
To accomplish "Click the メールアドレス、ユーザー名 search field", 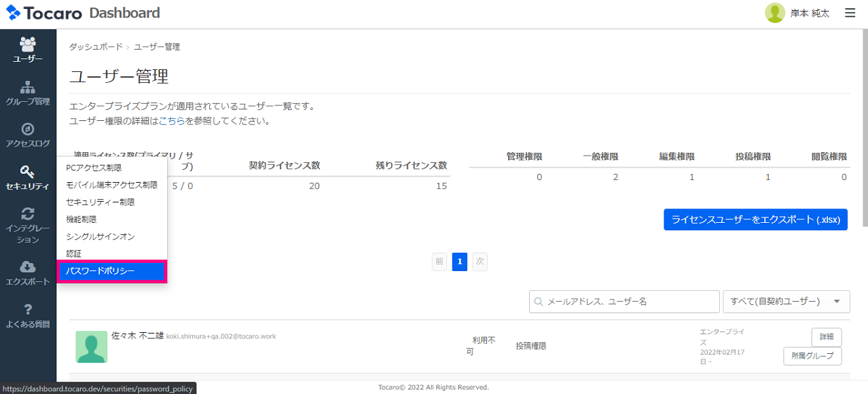I will (623, 301).
